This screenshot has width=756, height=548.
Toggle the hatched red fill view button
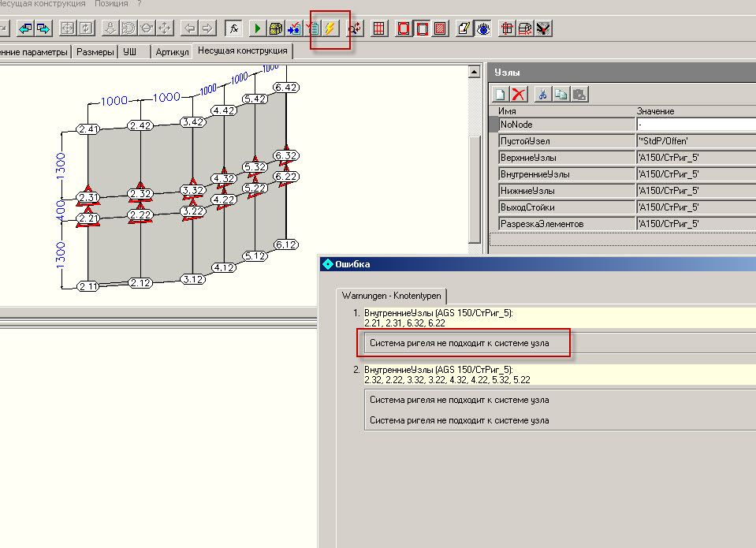point(440,28)
